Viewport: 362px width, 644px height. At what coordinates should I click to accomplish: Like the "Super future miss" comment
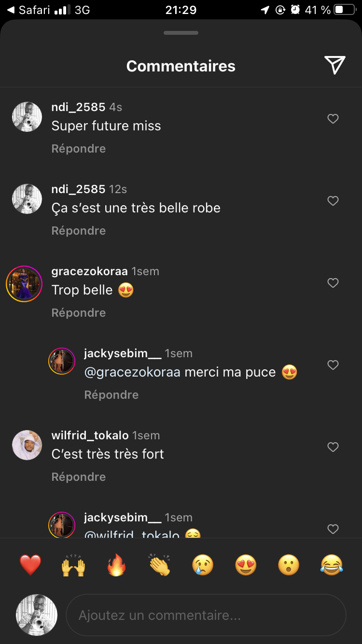tap(333, 119)
